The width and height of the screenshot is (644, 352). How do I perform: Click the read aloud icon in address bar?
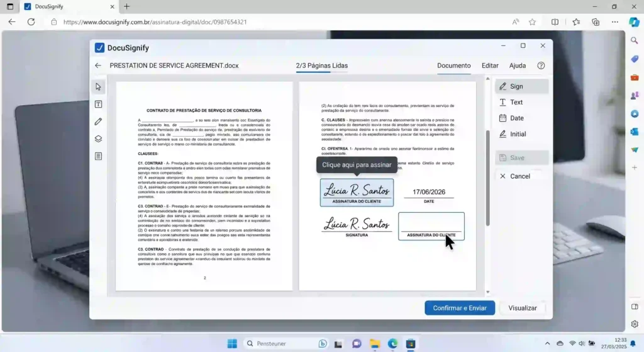tap(516, 22)
